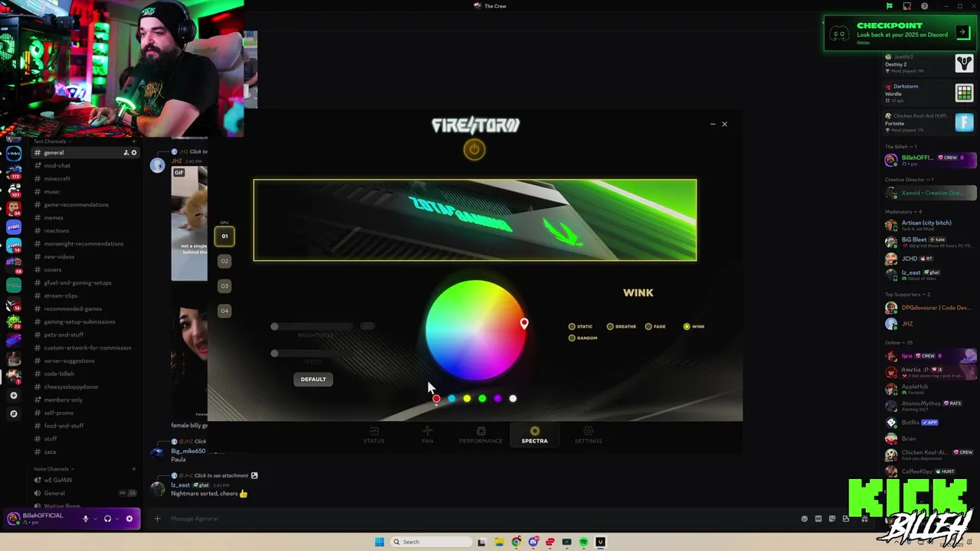This screenshot has height=551, width=980.
Task: Pick the cyan preset color swatch
Action: pos(452,399)
